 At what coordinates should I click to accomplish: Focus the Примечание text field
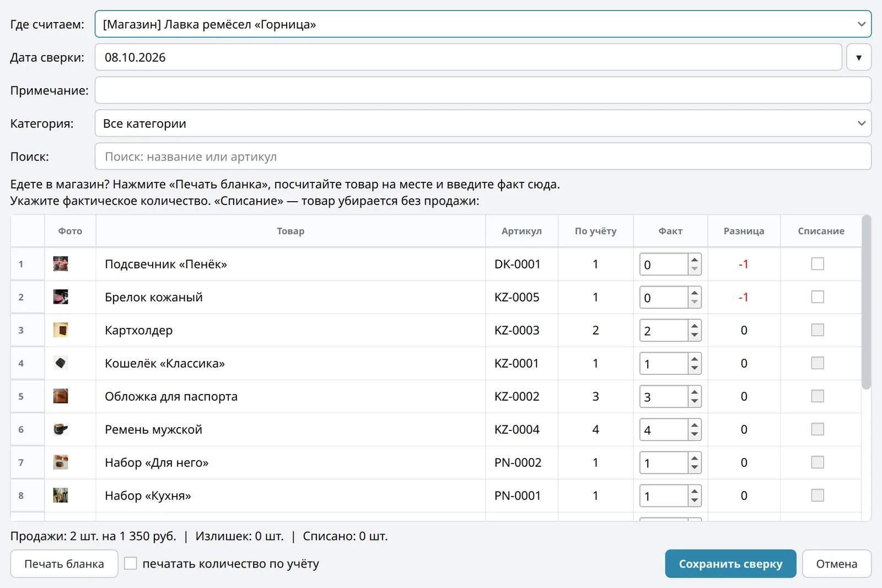pos(483,90)
